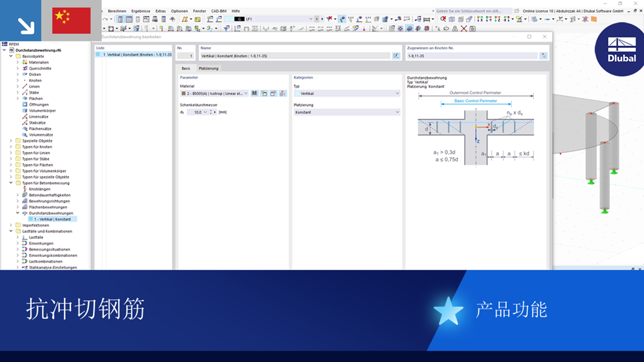Viewport: 644px width, 362px height.
Task: Collapse the Lastfälle und Kombinationen folder
Action: pyautogui.click(x=11, y=231)
